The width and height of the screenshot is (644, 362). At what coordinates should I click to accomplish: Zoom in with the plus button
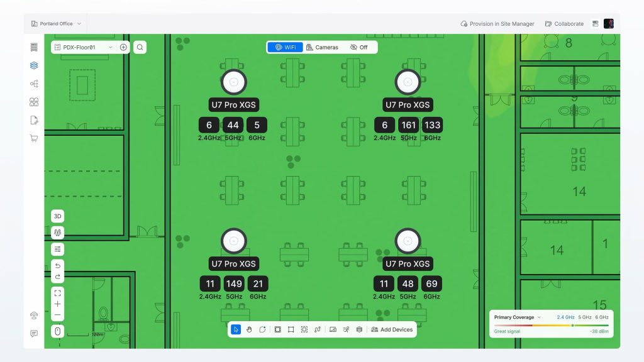click(x=57, y=304)
